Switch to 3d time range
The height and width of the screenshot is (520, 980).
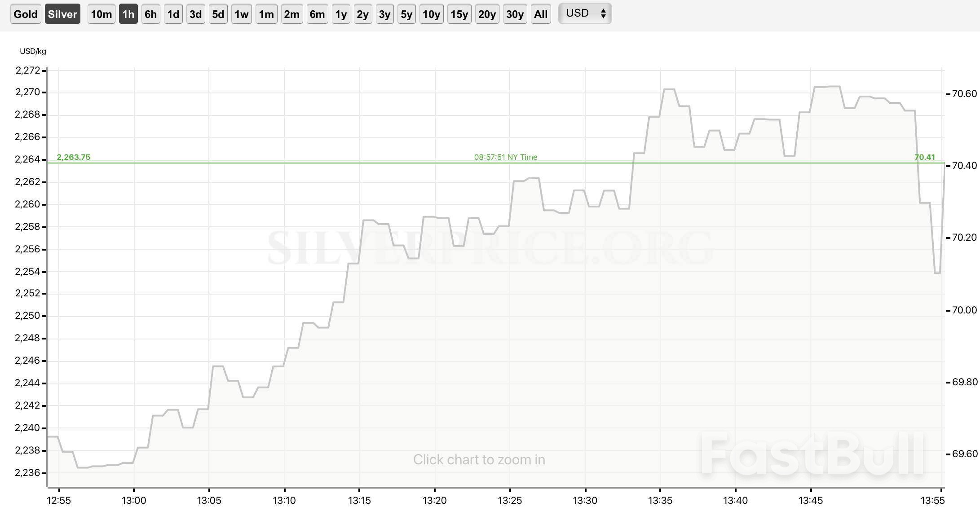[195, 14]
